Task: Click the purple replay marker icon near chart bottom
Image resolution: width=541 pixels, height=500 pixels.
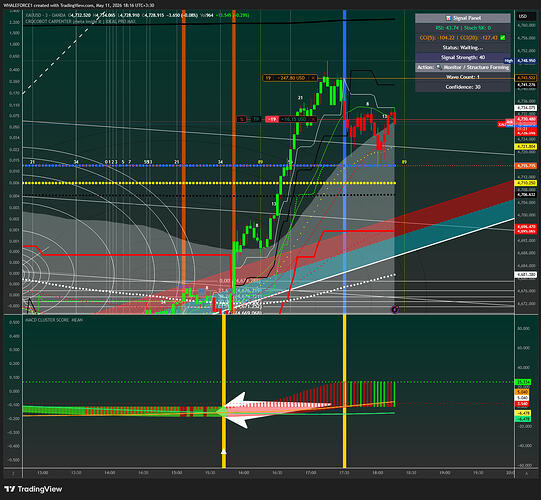Action: pos(395,309)
